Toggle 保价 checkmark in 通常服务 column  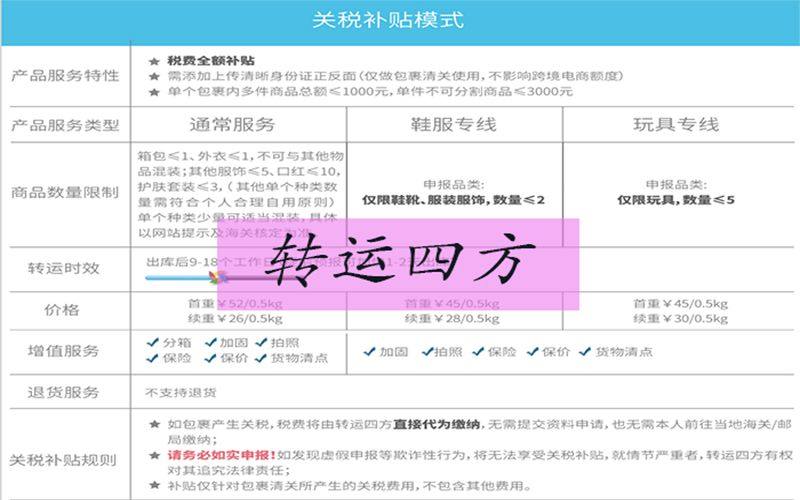click(x=210, y=358)
